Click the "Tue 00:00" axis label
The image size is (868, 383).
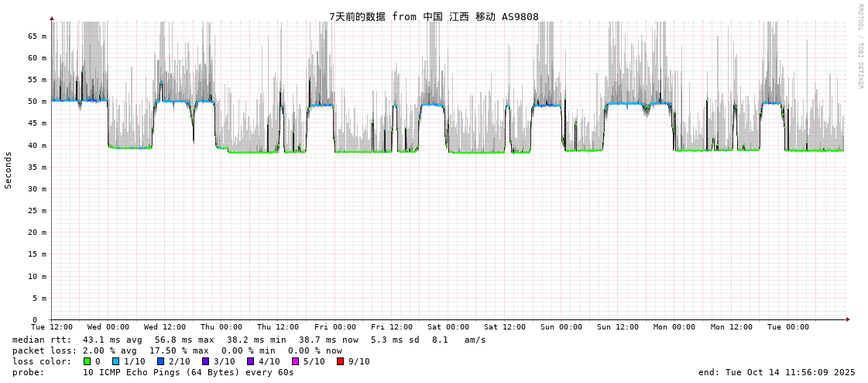click(x=787, y=327)
